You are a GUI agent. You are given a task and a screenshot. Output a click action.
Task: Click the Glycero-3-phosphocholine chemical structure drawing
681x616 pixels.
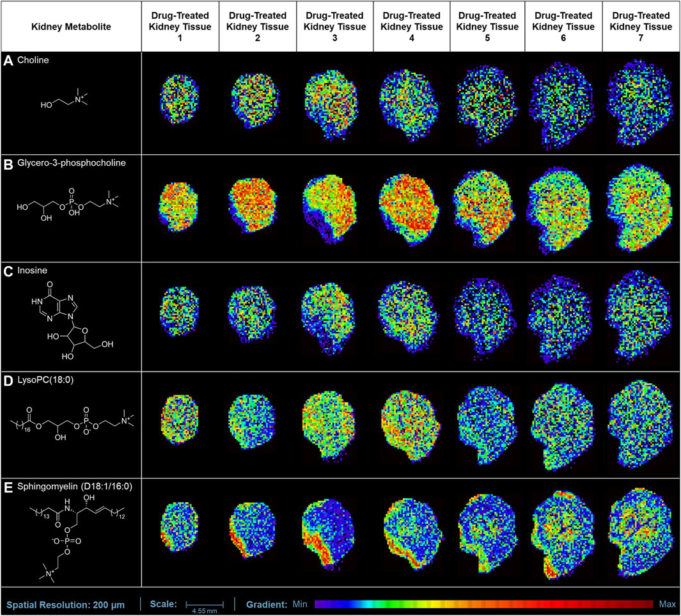point(68,205)
